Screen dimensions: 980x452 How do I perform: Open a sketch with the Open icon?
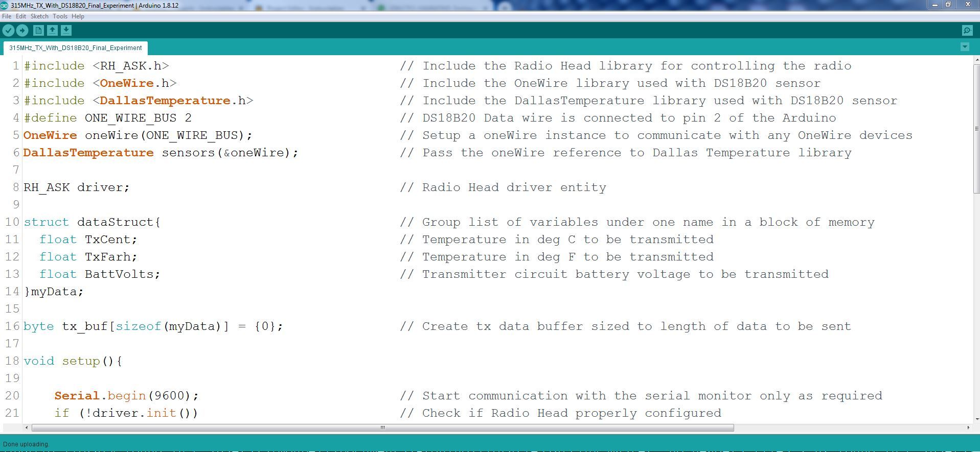pyautogui.click(x=52, y=31)
